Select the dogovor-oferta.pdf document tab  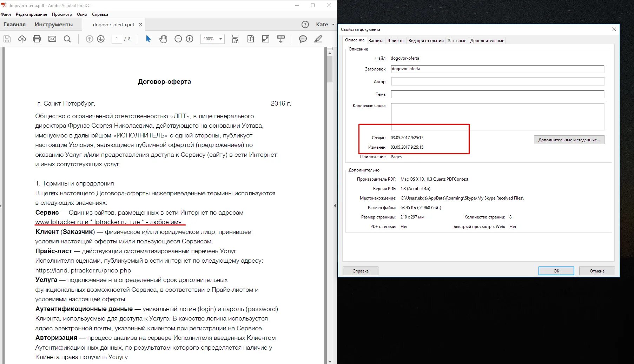coord(113,25)
